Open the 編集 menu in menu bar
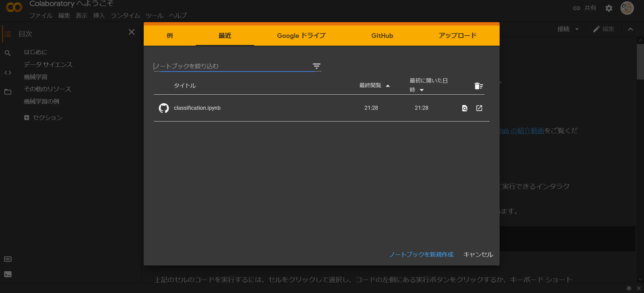 click(x=64, y=15)
